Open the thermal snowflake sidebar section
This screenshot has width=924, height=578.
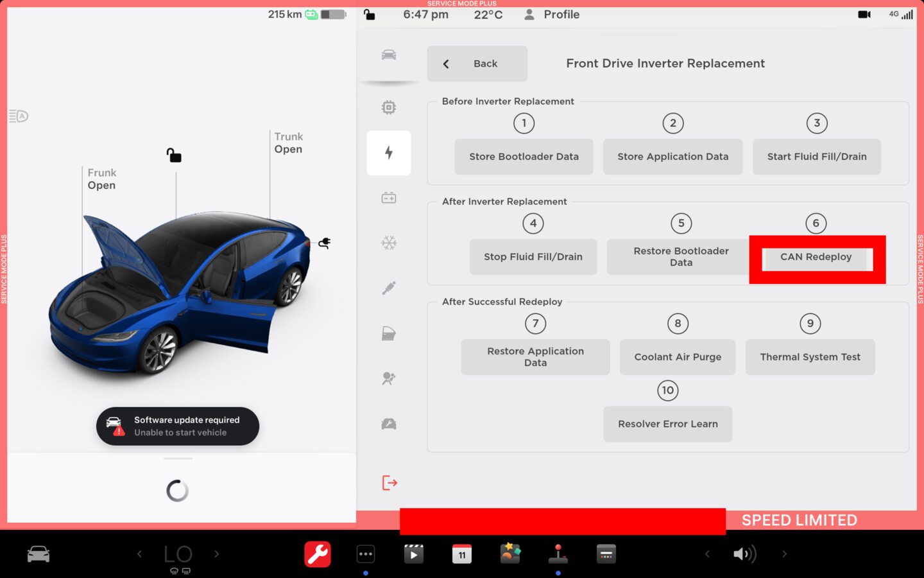click(389, 243)
